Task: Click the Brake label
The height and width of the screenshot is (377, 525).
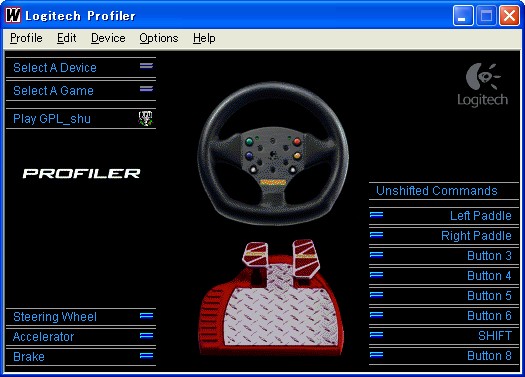Action: click(x=29, y=357)
